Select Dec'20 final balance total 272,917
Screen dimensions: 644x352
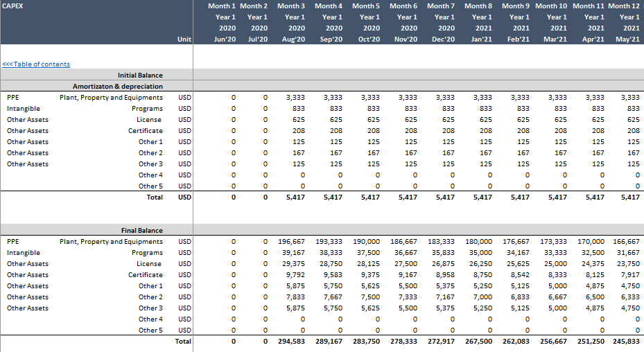(441, 342)
